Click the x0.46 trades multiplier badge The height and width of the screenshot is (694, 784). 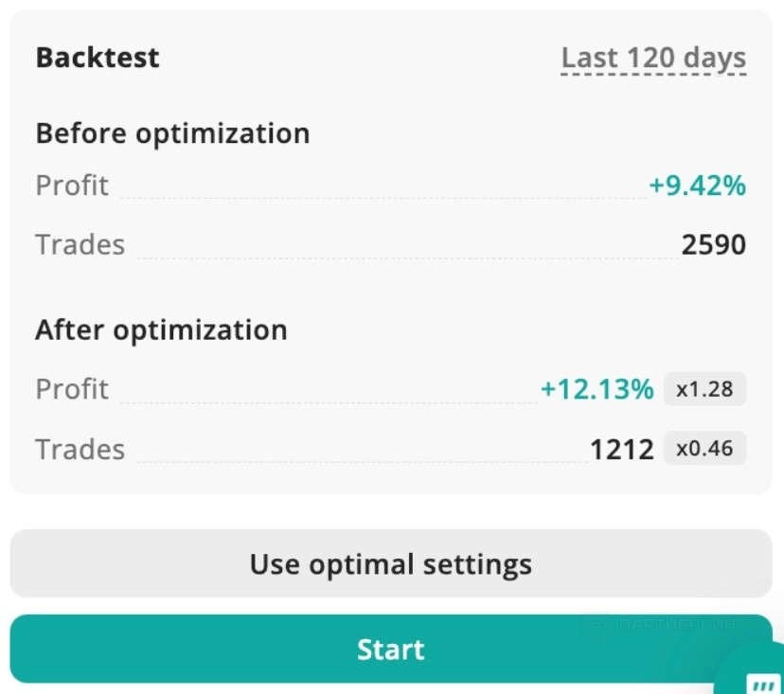704,448
